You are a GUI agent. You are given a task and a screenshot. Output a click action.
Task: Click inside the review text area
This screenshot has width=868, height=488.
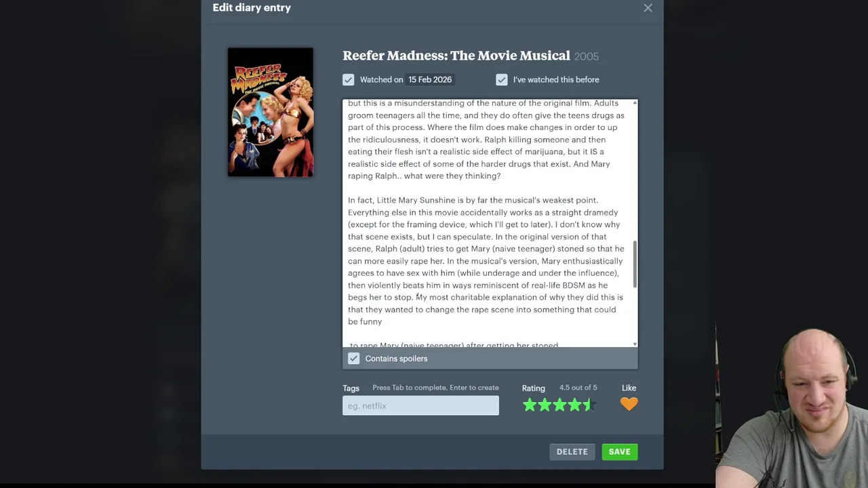point(487,224)
